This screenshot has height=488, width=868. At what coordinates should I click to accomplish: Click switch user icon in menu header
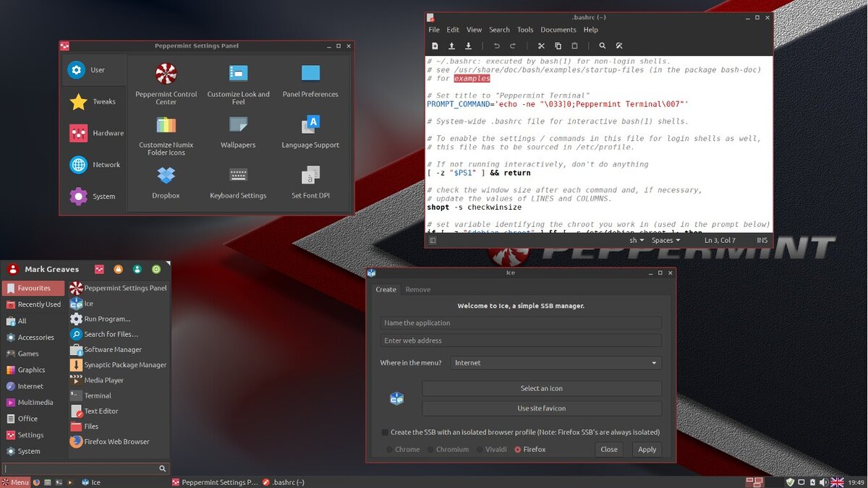click(137, 269)
